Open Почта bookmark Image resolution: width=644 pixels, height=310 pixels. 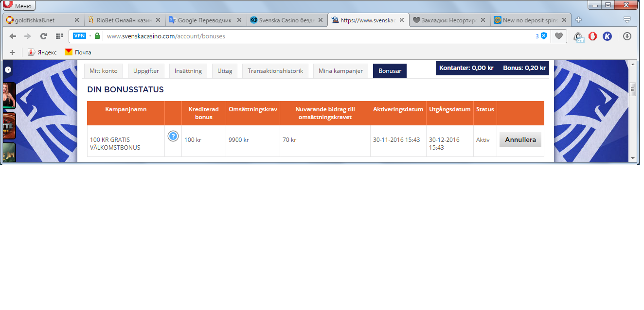coord(78,52)
